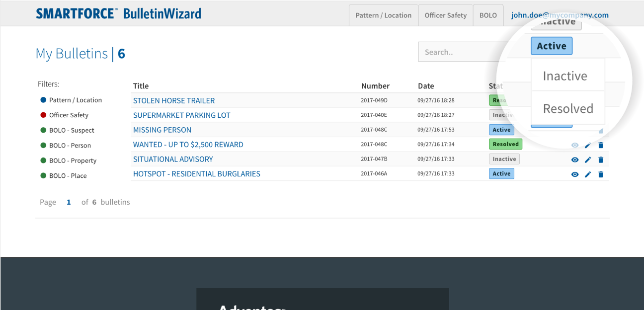Edit the HOTSPOT - RESIDENTIAL BURGLARIES bulletin

[588, 174]
